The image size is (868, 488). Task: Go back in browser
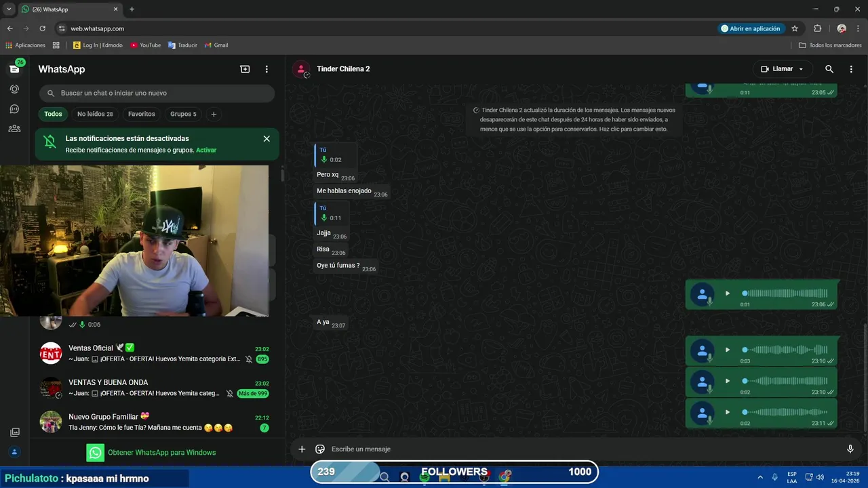[9, 28]
